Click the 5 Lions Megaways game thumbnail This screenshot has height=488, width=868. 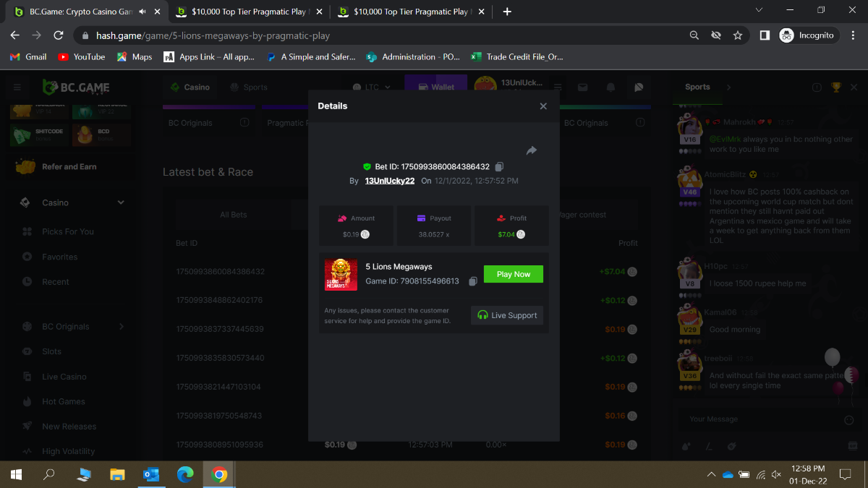click(x=341, y=275)
